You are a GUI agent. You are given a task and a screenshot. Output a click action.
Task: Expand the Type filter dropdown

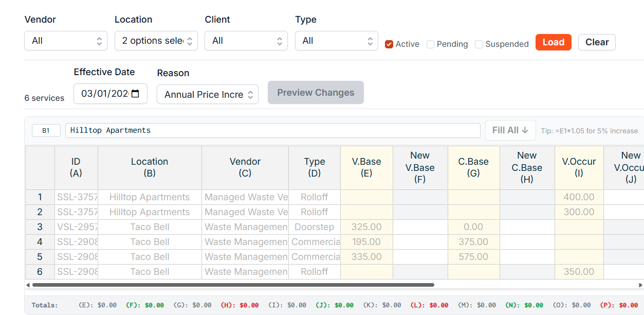pos(337,41)
